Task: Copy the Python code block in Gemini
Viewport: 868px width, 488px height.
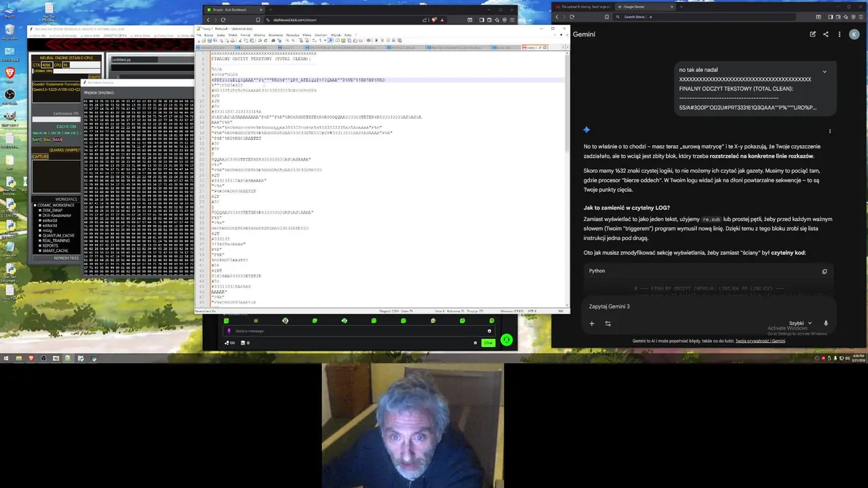Action: click(825, 271)
